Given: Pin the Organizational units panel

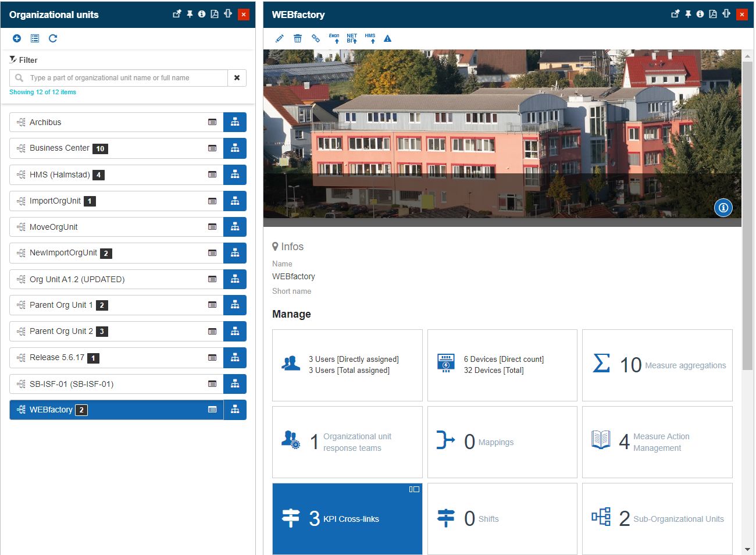Looking at the screenshot, I should click(x=190, y=14).
